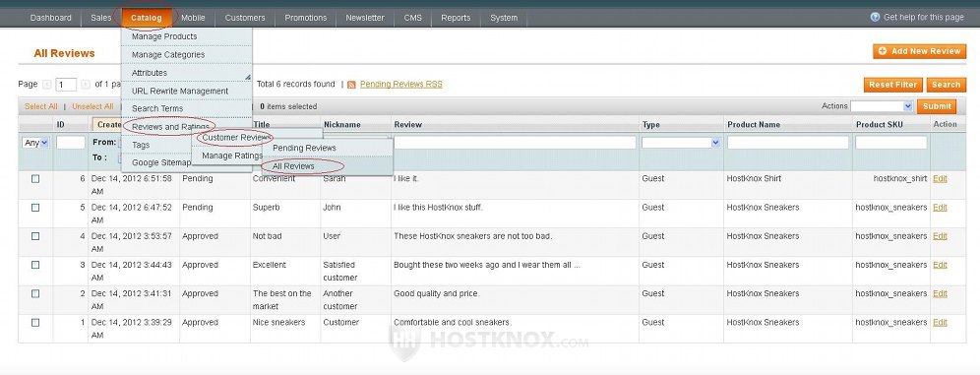Select Manage Ratings submenu entry
980x375 pixels.
(x=232, y=156)
